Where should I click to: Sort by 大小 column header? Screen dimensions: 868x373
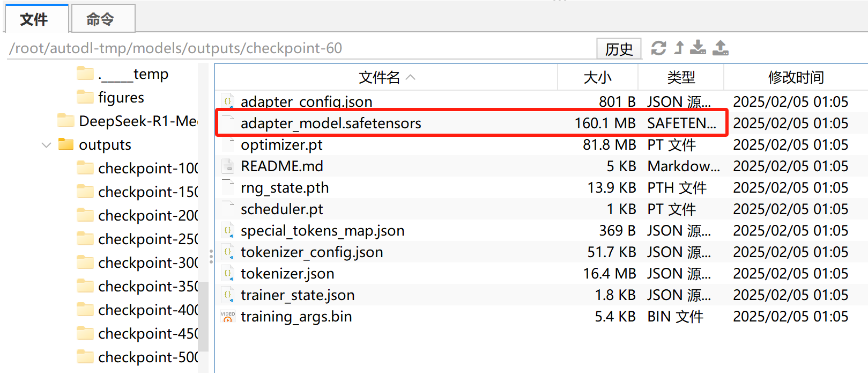pos(598,77)
